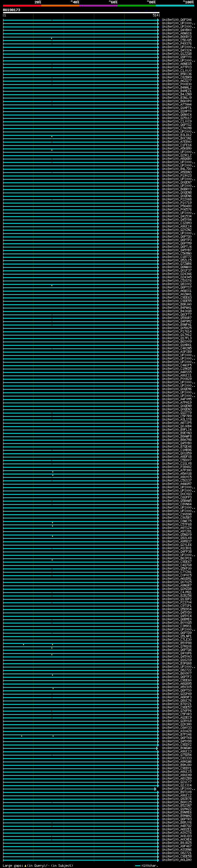Select hit UniRef100_Q01F37
This screenshot has height=868, width=197.
pyautogui.click(x=177, y=270)
